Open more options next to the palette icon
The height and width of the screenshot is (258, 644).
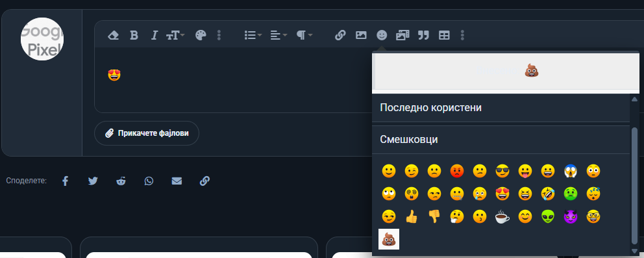click(x=219, y=35)
